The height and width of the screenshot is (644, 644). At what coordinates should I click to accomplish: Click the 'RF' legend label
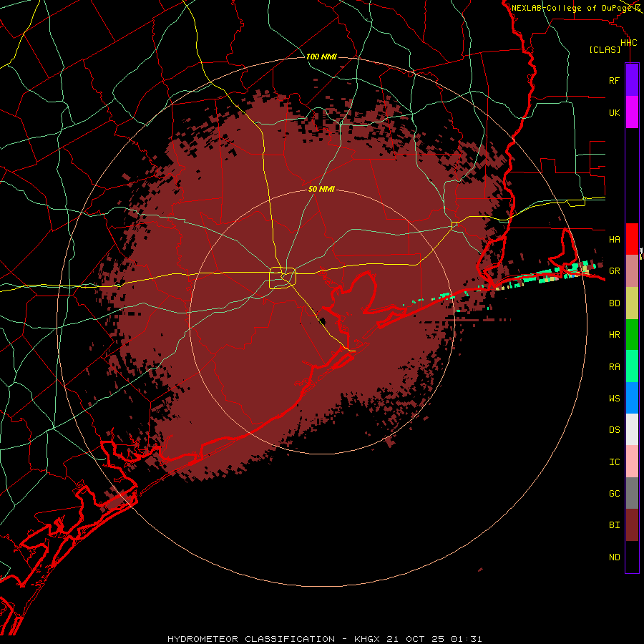(614, 80)
